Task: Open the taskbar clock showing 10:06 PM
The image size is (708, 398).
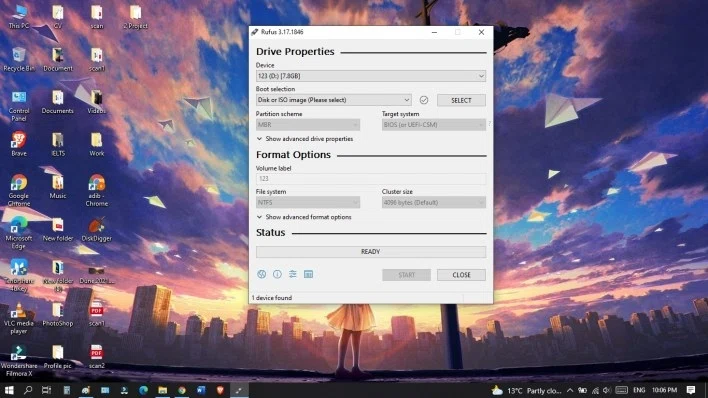Action: (x=664, y=390)
